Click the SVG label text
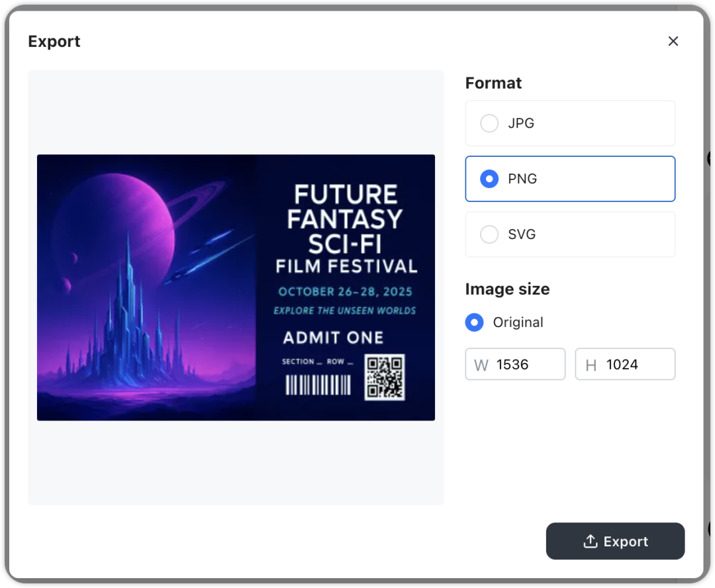The image size is (715, 588). point(522,234)
